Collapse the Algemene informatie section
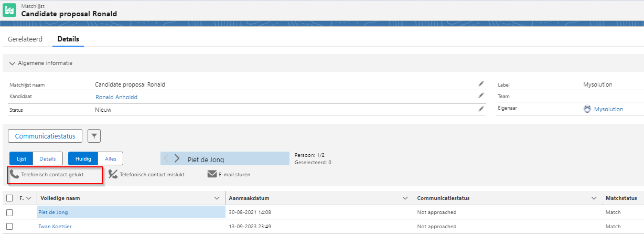The height and width of the screenshot is (234, 644). tap(13, 63)
